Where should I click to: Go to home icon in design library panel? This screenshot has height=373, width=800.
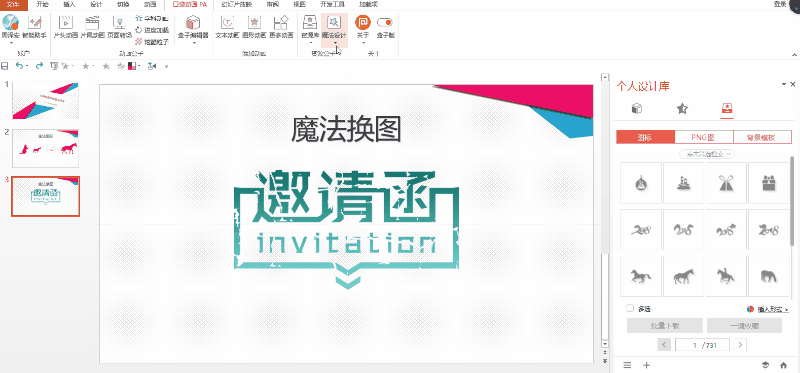pyautogui.click(x=784, y=365)
